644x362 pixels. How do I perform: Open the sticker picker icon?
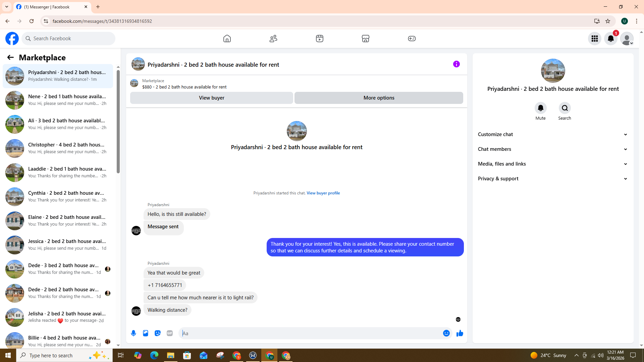[x=158, y=333]
